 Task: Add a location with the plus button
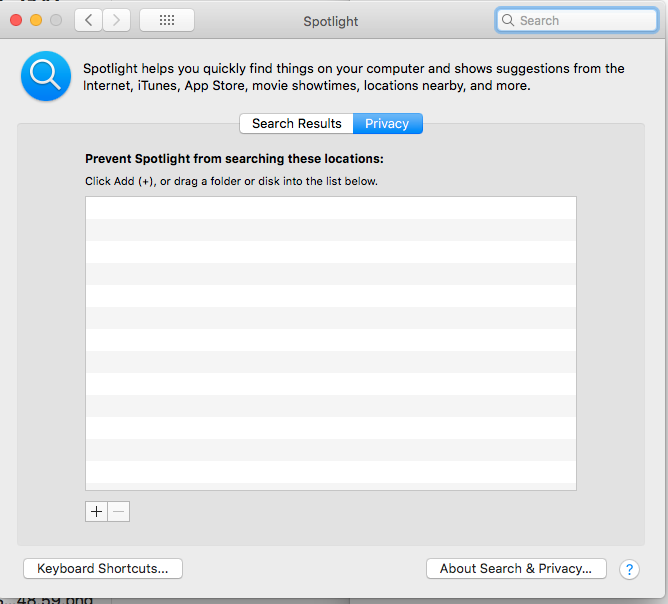[x=96, y=511]
